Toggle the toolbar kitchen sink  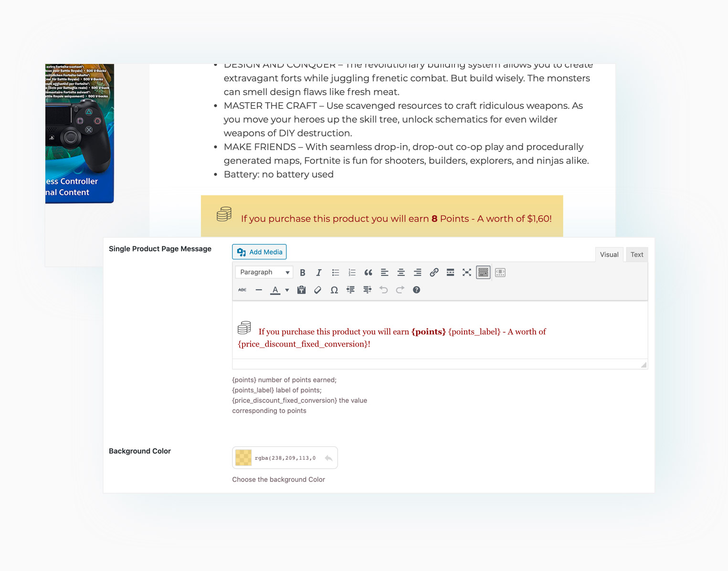(x=483, y=273)
